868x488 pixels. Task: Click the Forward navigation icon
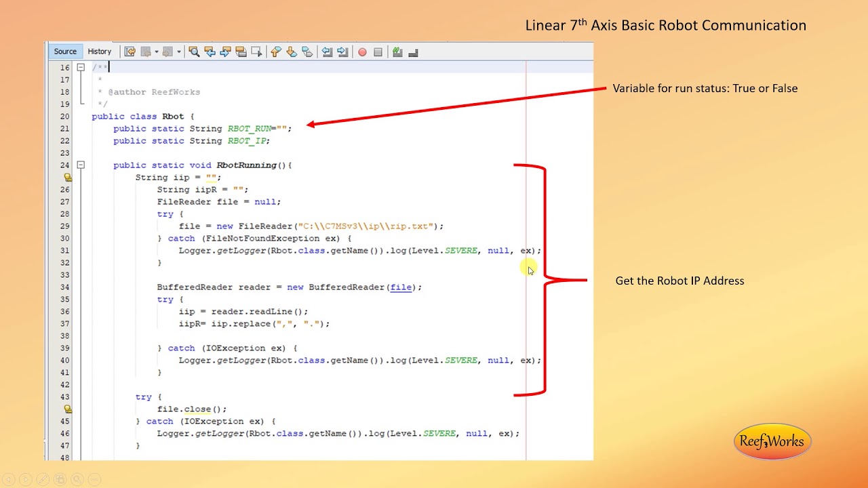click(167, 52)
